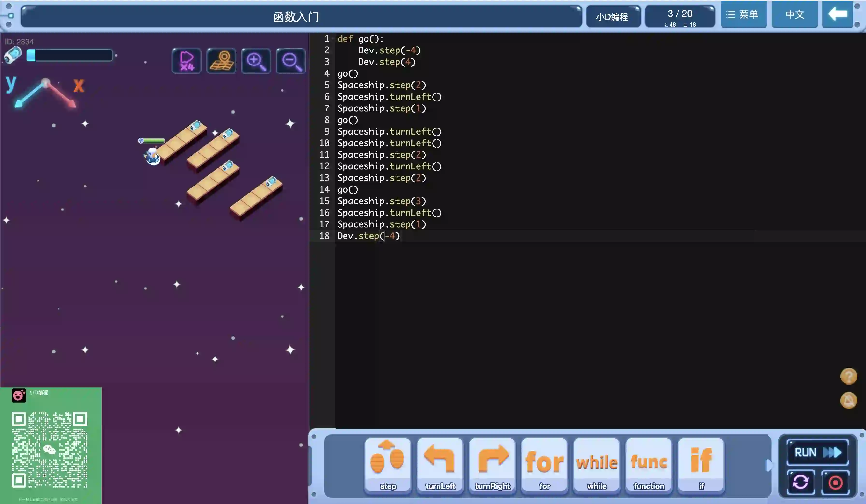Viewport: 866px width, 504px height.
Task: Add a while loop block
Action: [x=597, y=464]
